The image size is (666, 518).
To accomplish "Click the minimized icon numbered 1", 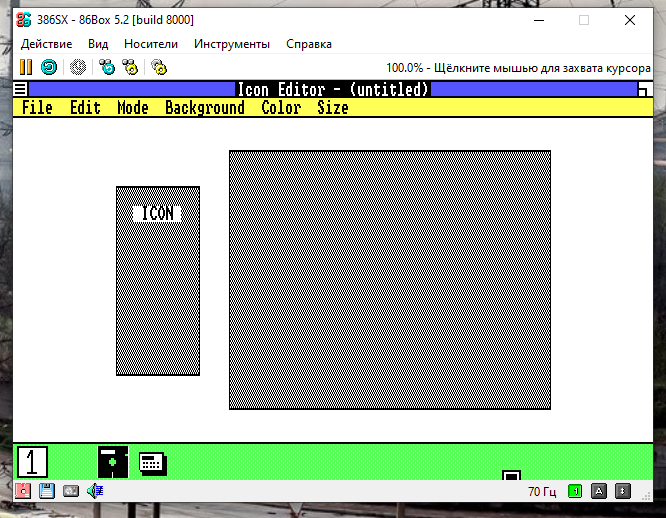I will [32, 461].
